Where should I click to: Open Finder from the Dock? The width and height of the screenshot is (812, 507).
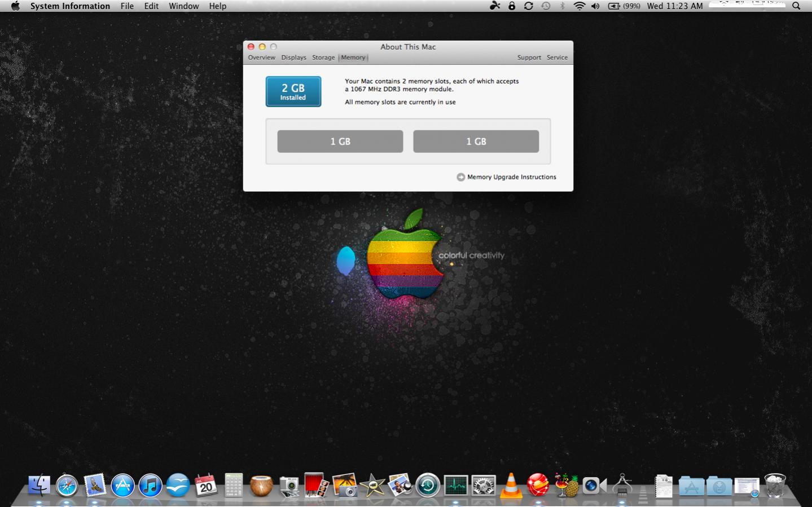click(x=39, y=486)
